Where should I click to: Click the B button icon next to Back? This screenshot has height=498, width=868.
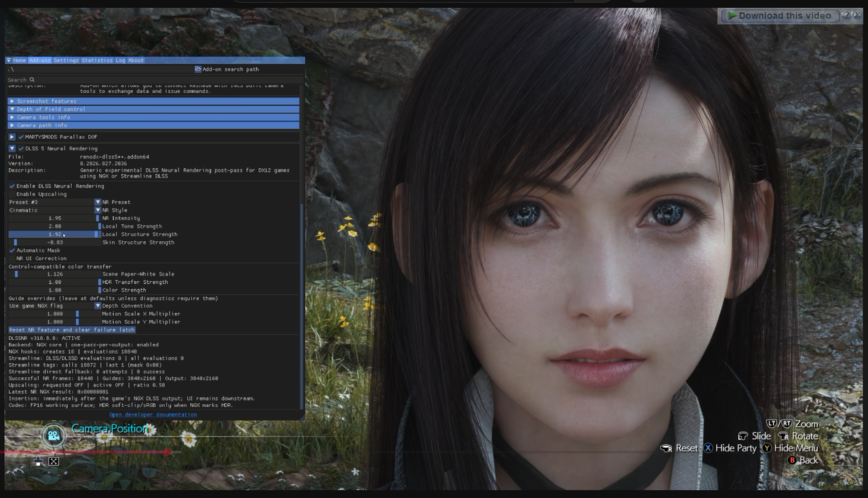[791, 460]
